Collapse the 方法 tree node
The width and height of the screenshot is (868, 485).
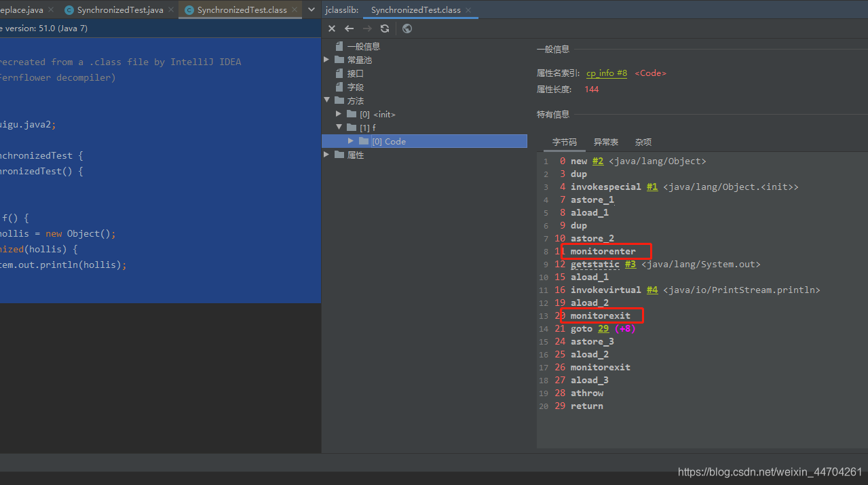(x=327, y=100)
